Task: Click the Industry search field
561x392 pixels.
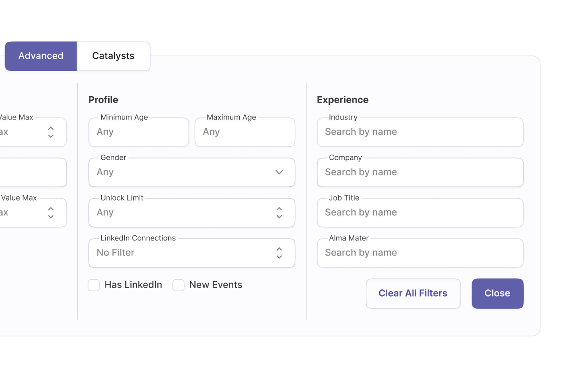Action: [420, 132]
